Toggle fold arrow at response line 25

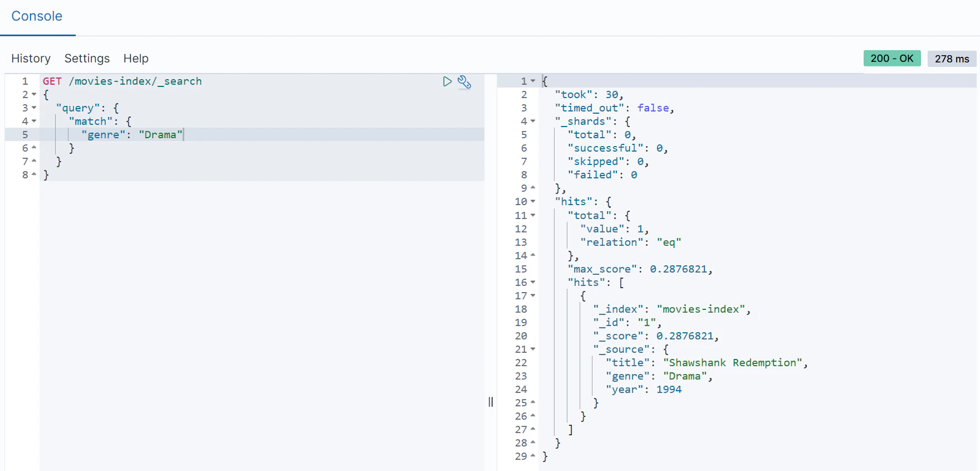pos(533,402)
